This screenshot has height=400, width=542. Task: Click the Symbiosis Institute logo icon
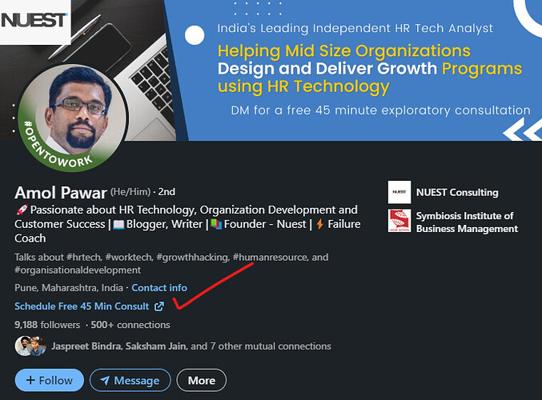[x=399, y=221]
